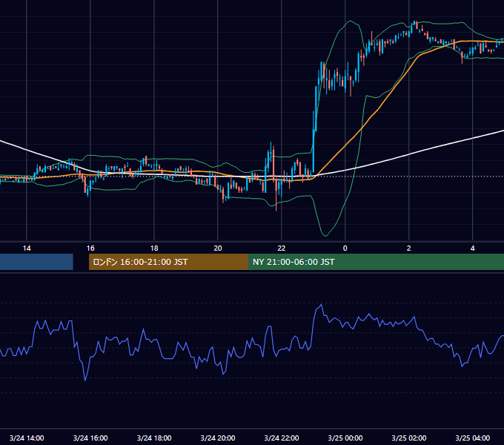
Task: Click the 3/24 20:00 time label
Action: (x=218, y=438)
